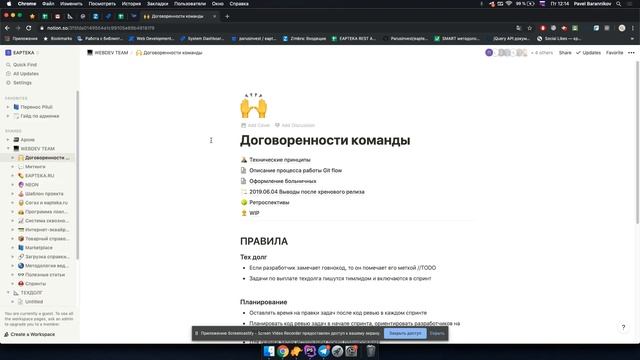Screen dimensions: 640x360
Task: Click first collaborator avatar
Action: point(489,53)
